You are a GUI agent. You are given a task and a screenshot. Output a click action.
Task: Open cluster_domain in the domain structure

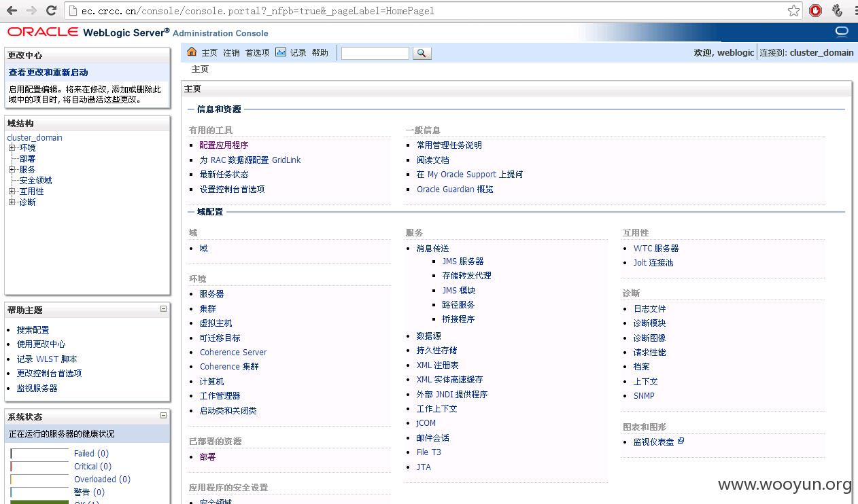point(35,137)
